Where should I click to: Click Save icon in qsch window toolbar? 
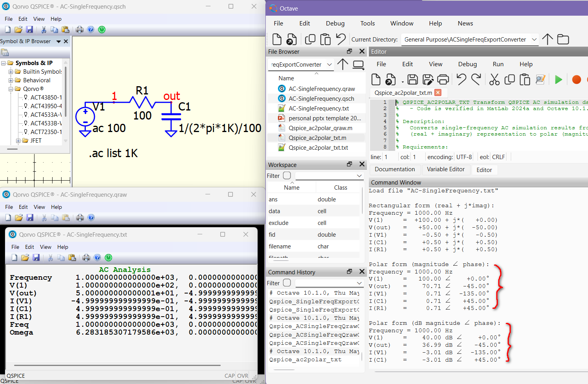point(29,29)
